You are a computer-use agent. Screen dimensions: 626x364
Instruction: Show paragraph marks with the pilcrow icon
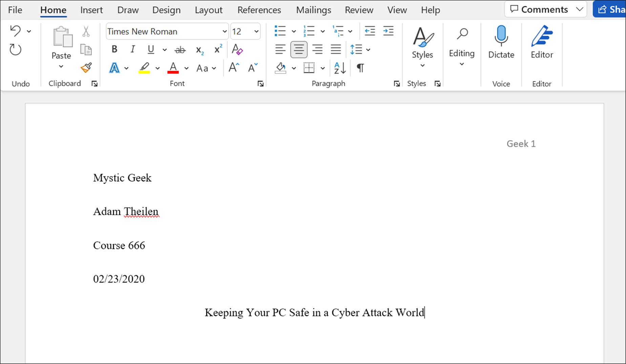coord(360,68)
